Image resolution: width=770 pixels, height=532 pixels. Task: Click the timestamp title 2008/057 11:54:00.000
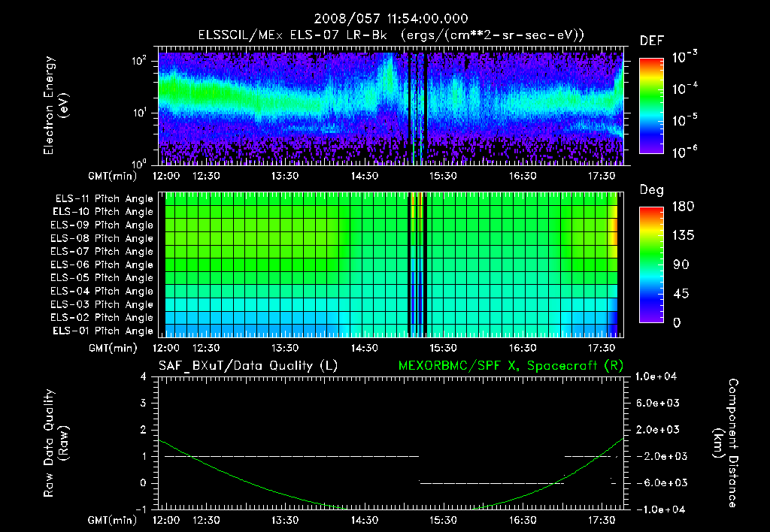391,19
